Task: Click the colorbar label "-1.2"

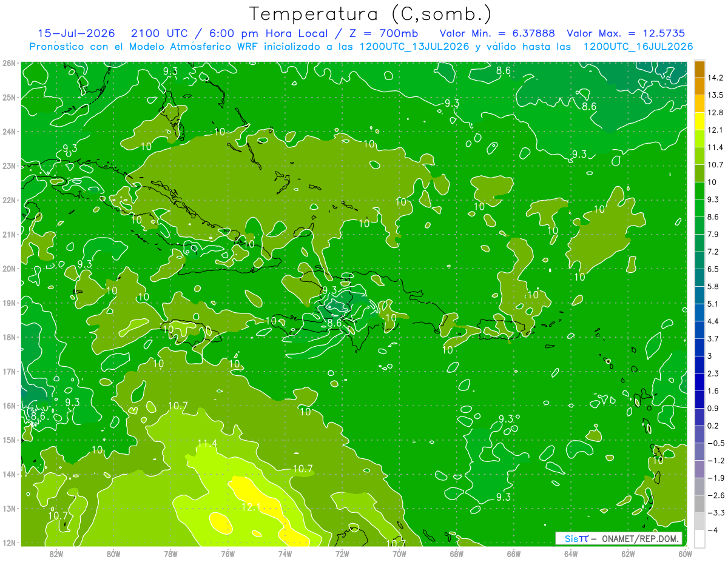Action: (x=716, y=461)
